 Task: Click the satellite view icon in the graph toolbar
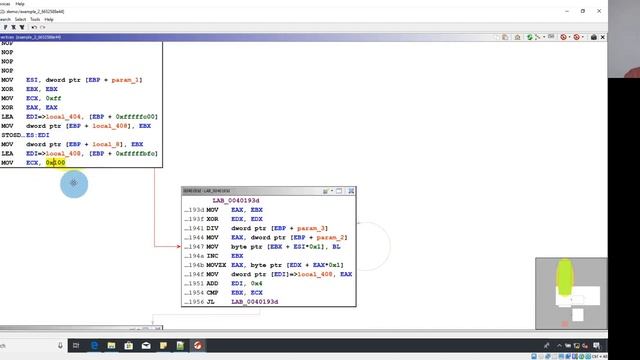(x=551, y=37)
